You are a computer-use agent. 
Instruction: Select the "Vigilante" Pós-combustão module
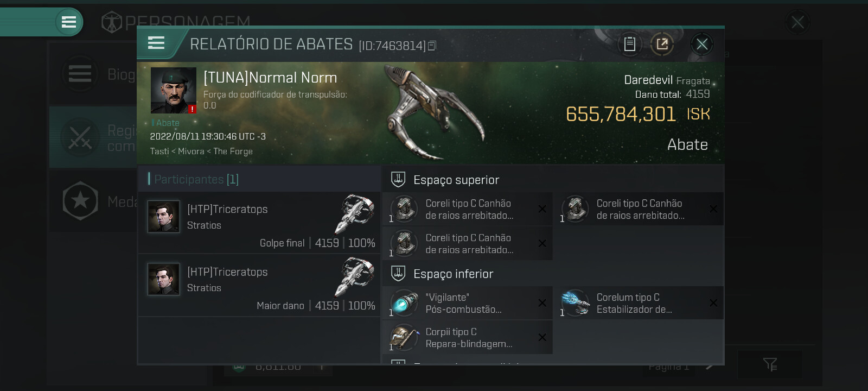click(404, 303)
